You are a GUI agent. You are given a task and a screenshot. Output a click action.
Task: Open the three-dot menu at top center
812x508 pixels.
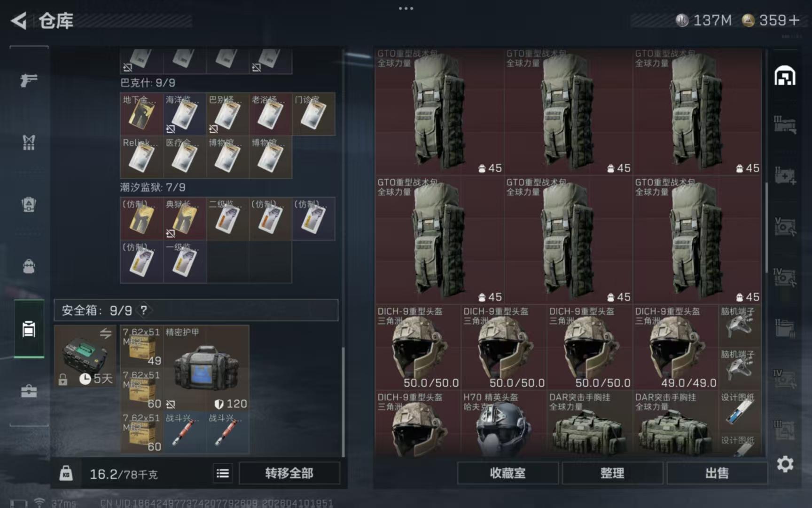point(406,8)
